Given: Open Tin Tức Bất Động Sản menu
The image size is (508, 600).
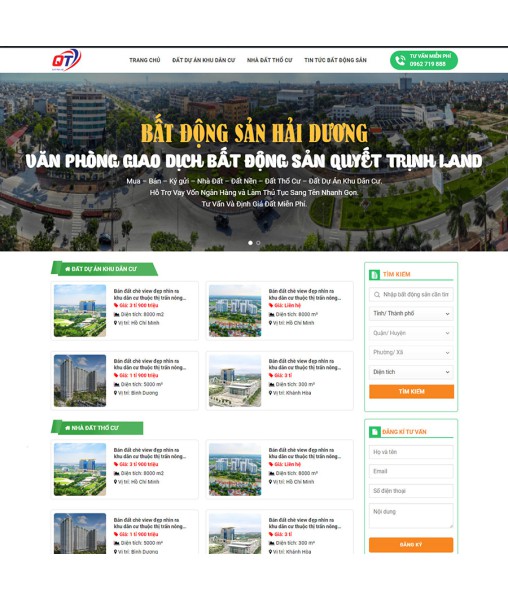Looking at the screenshot, I should (x=335, y=60).
